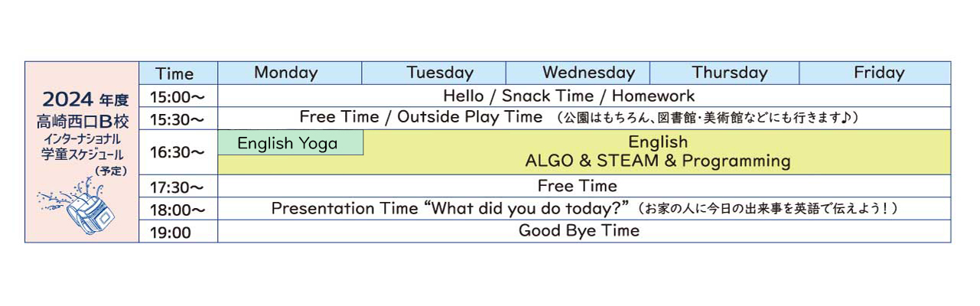Select the Monday column header

click(x=286, y=73)
